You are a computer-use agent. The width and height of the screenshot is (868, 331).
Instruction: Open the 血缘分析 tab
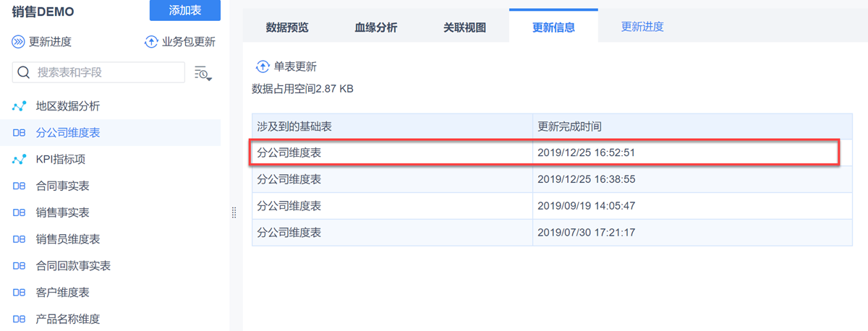tap(375, 27)
